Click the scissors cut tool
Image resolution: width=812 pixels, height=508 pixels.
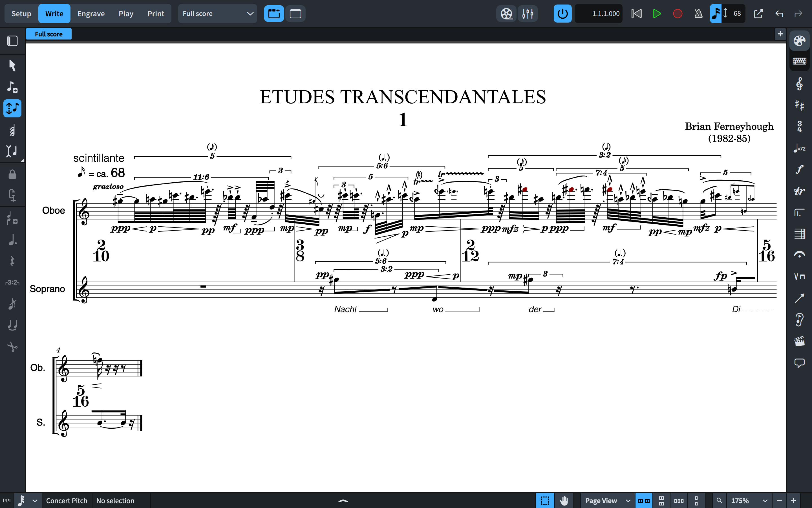pyautogui.click(x=12, y=347)
